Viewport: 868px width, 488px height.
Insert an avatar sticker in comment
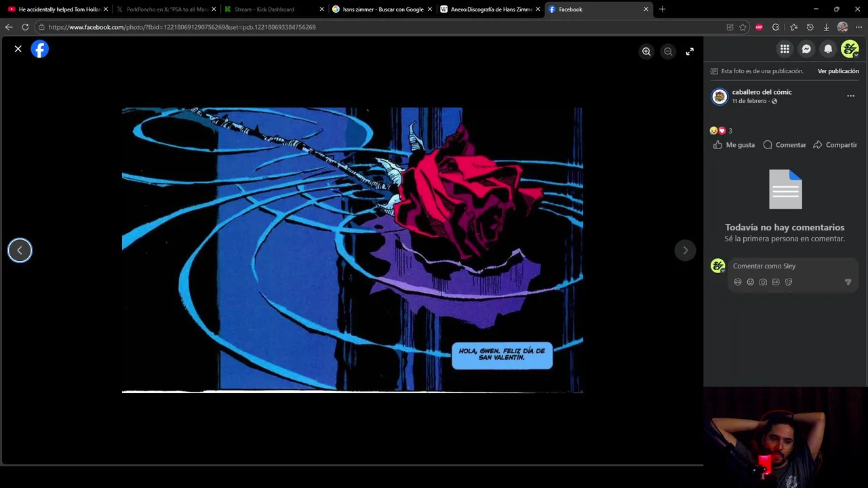738,282
